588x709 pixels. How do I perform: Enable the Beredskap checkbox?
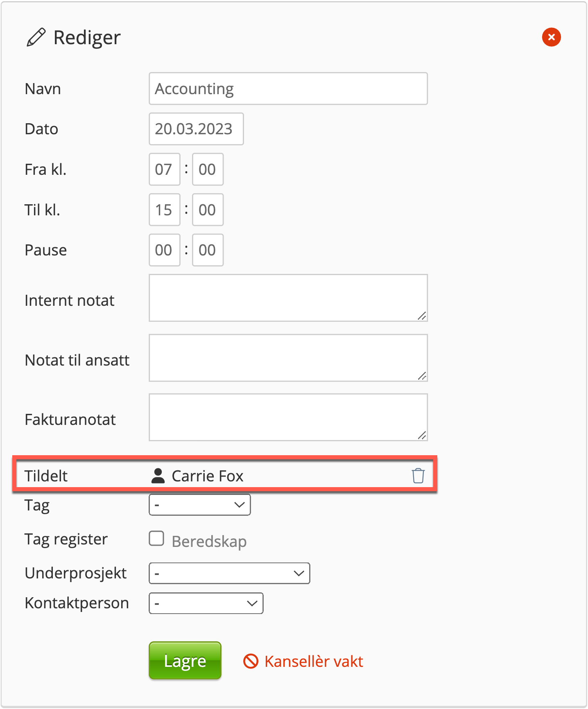156,539
